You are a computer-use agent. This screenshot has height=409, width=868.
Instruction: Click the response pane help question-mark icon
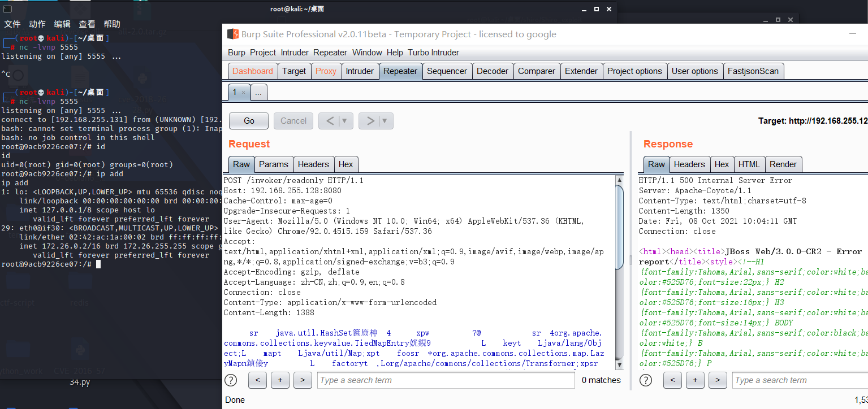[646, 380]
